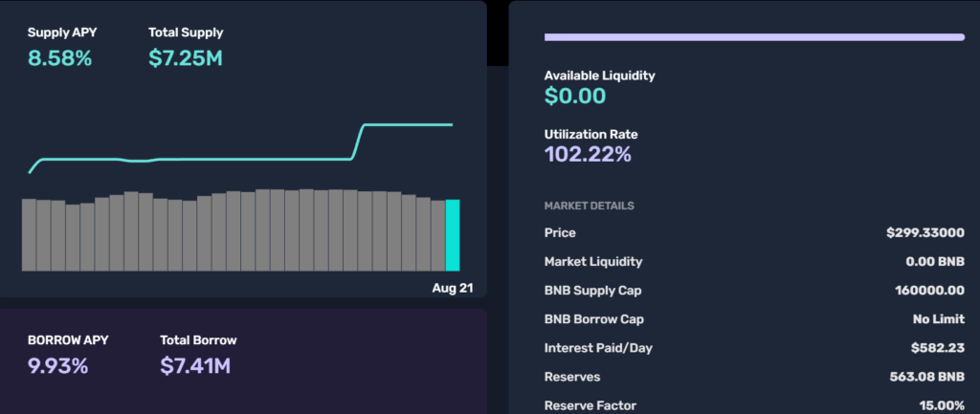Click the Supply APY 8.58% value
Image resolution: width=980 pixels, height=414 pixels.
(59, 58)
